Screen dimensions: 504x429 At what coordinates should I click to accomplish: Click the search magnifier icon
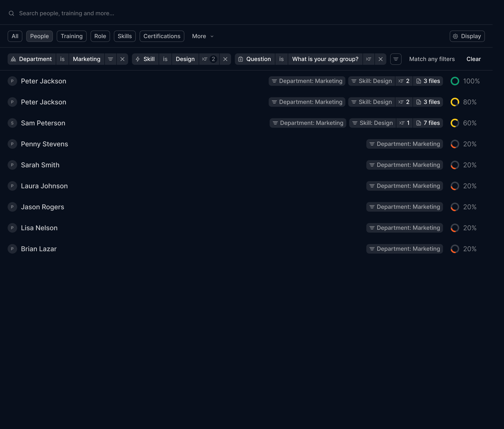pos(11,13)
